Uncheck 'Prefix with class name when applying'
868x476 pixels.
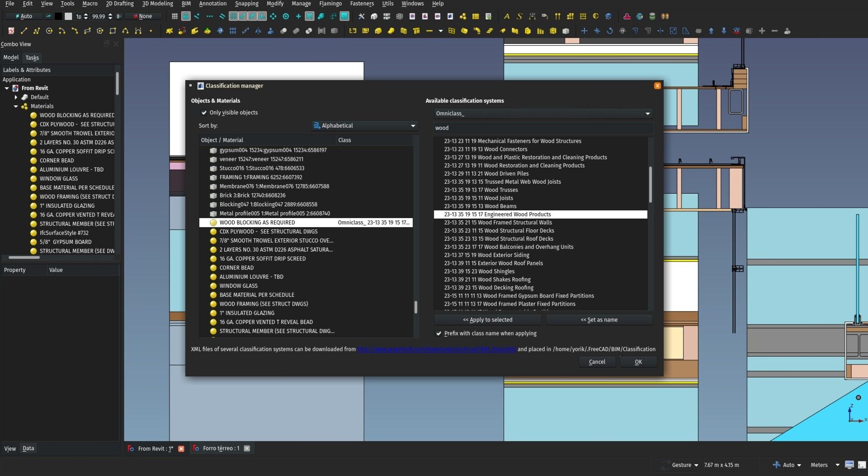click(439, 333)
